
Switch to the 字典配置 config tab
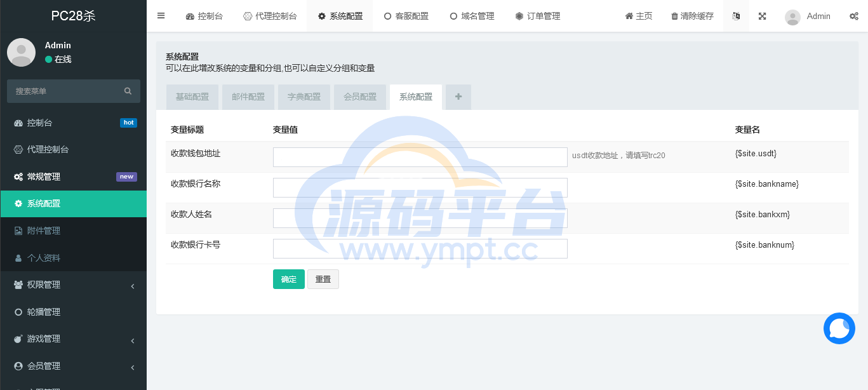(304, 97)
